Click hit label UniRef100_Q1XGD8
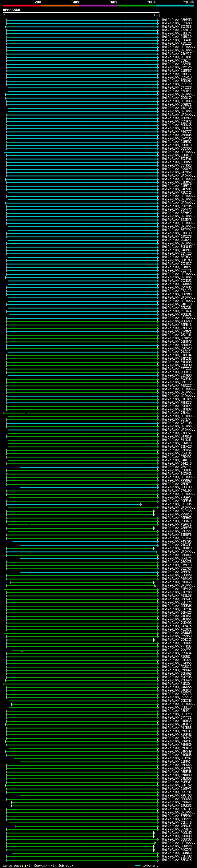Image resolution: width=197 pixels, height=868 pixels. point(177,376)
